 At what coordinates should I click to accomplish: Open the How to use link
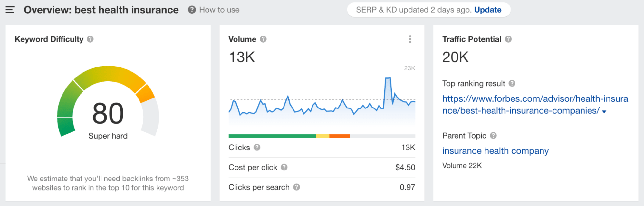coord(219,10)
